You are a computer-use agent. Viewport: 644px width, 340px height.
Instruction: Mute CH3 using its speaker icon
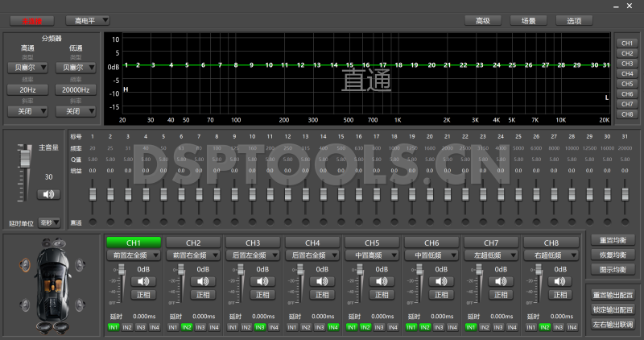pyautogui.click(x=264, y=281)
